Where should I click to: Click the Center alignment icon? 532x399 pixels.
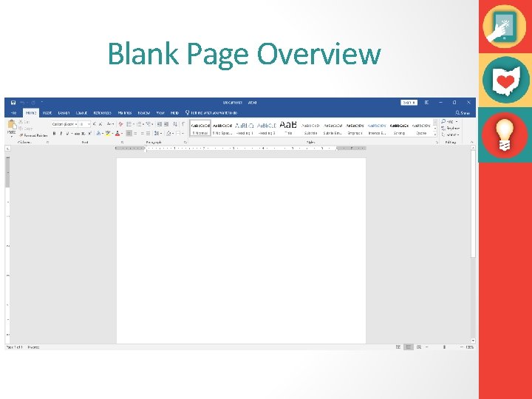(135, 133)
